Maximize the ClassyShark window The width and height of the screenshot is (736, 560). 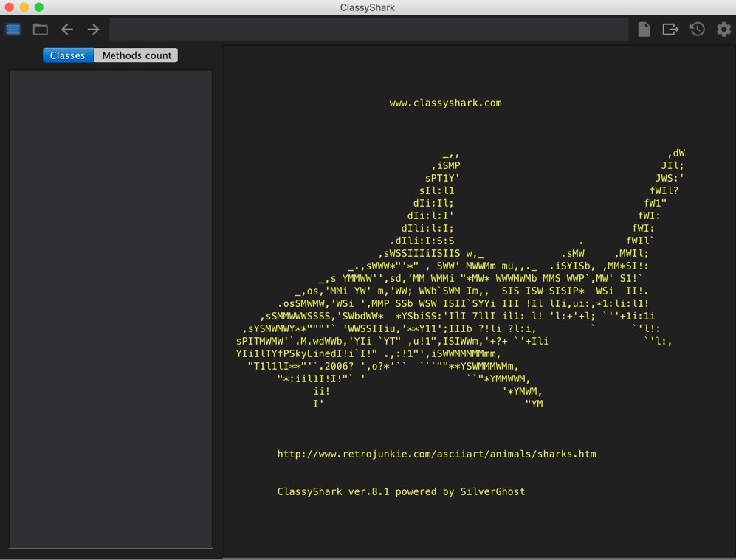coord(39,7)
